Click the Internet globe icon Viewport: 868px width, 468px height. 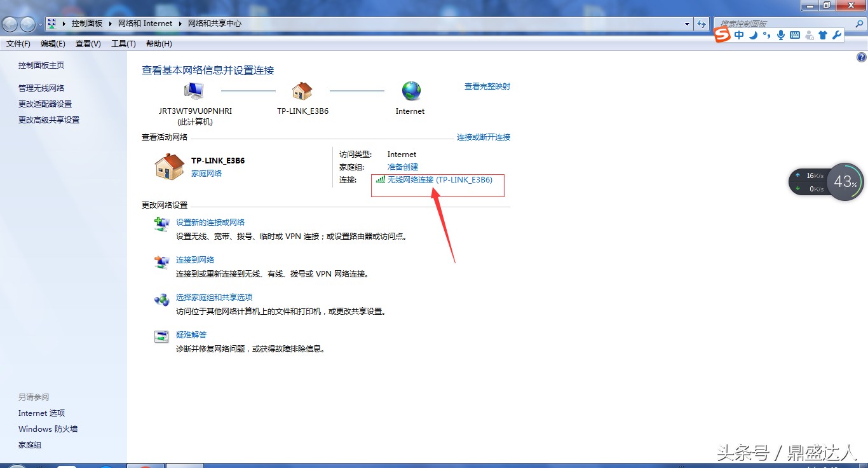click(411, 91)
